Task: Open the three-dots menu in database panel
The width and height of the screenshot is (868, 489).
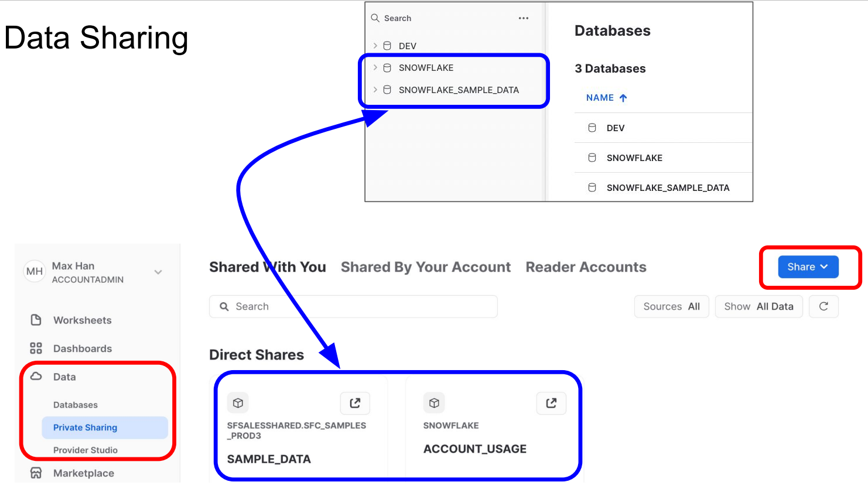Action: coord(524,18)
